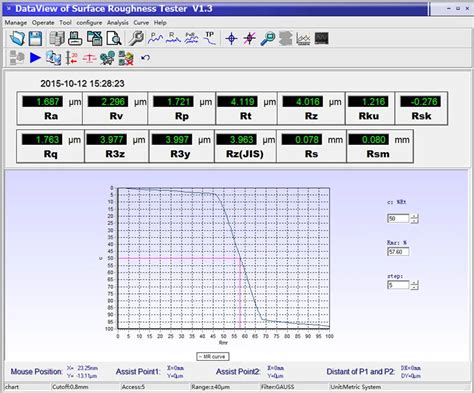This screenshot has height=393, width=474.
Task: Increase the c: %Rt stepper value
Action: (x=414, y=217)
